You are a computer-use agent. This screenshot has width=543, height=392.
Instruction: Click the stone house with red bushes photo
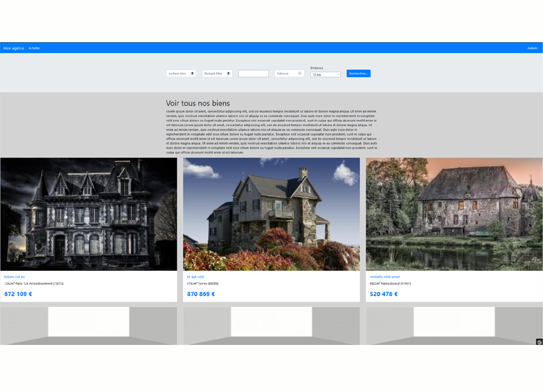271,214
